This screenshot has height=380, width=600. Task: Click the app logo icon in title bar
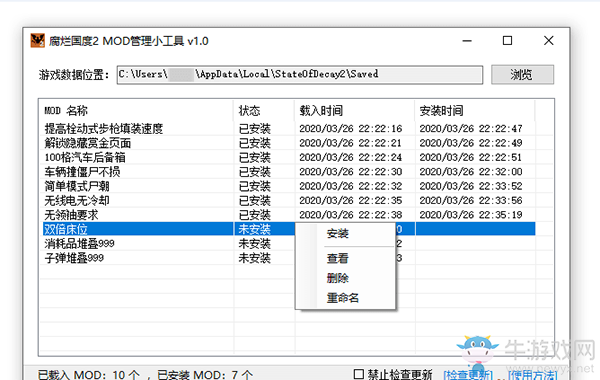coord(38,40)
